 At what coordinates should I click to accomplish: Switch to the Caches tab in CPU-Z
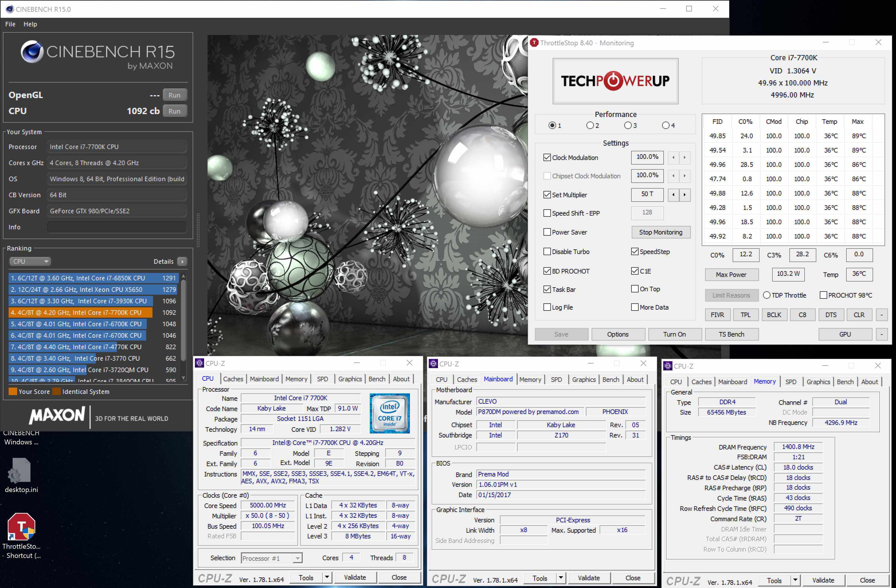[233, 379]
